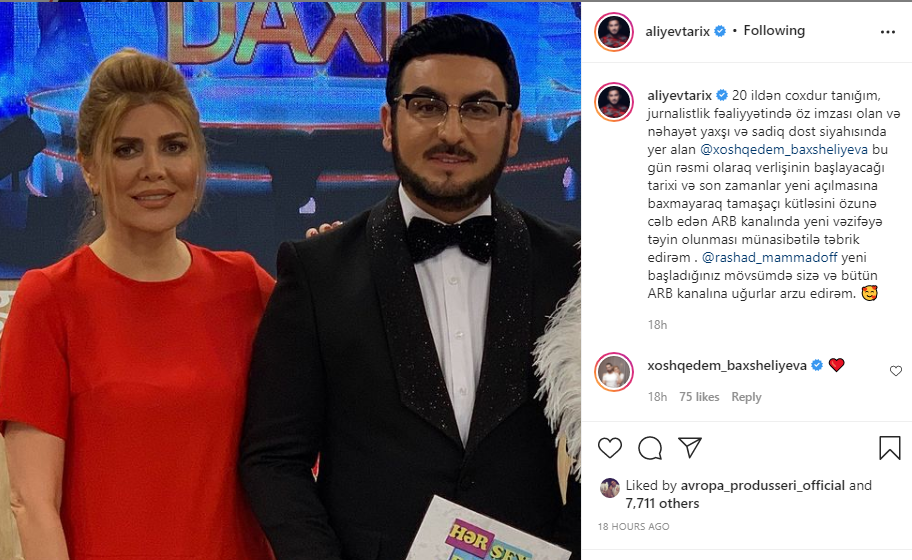Open xoshqedem_baxsheliyeva username in comment
Screen dimensions: 912x560
[727, 365]
